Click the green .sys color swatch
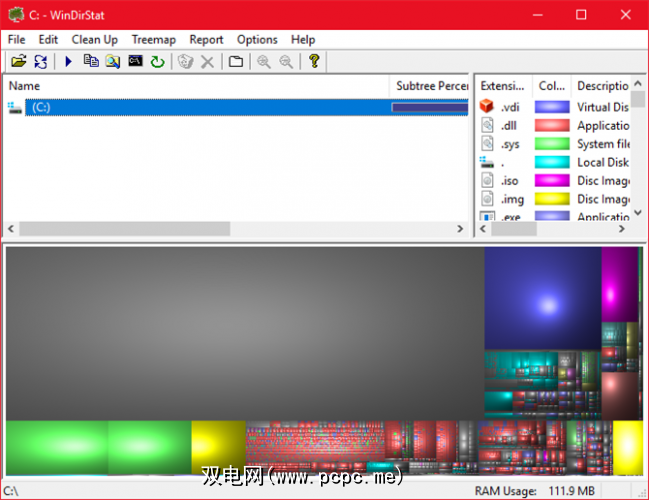This screenshot has height=500, width=649. [x=552, y=144]
